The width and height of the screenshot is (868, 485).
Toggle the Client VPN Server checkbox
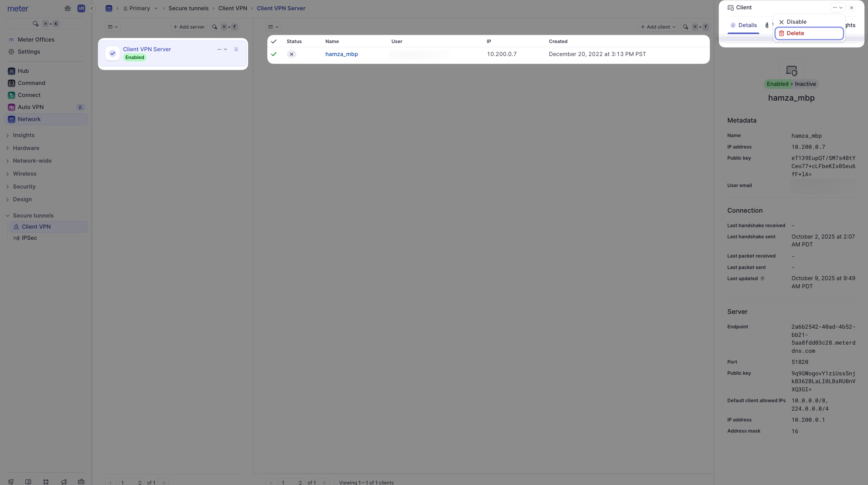112,53
